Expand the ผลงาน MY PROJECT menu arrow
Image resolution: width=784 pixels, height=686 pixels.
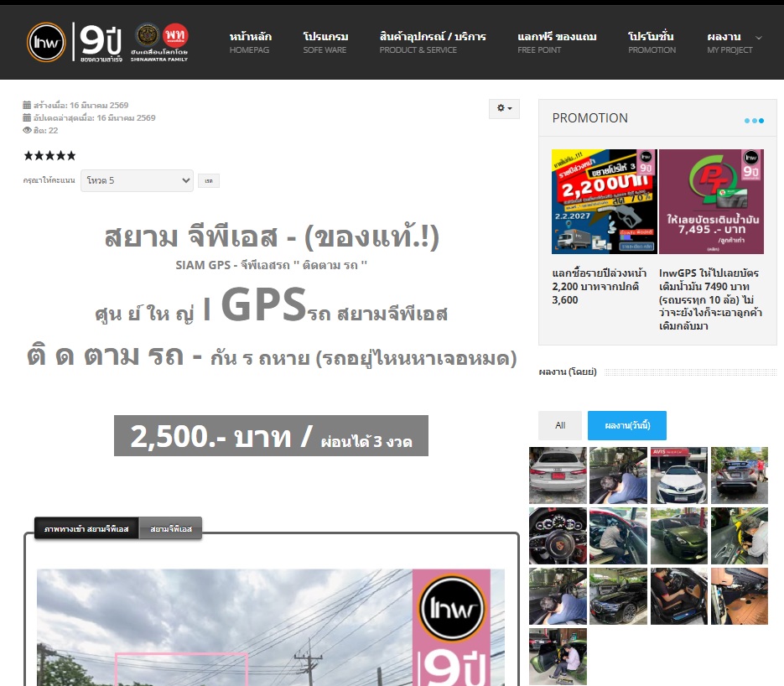pos(759,38)
